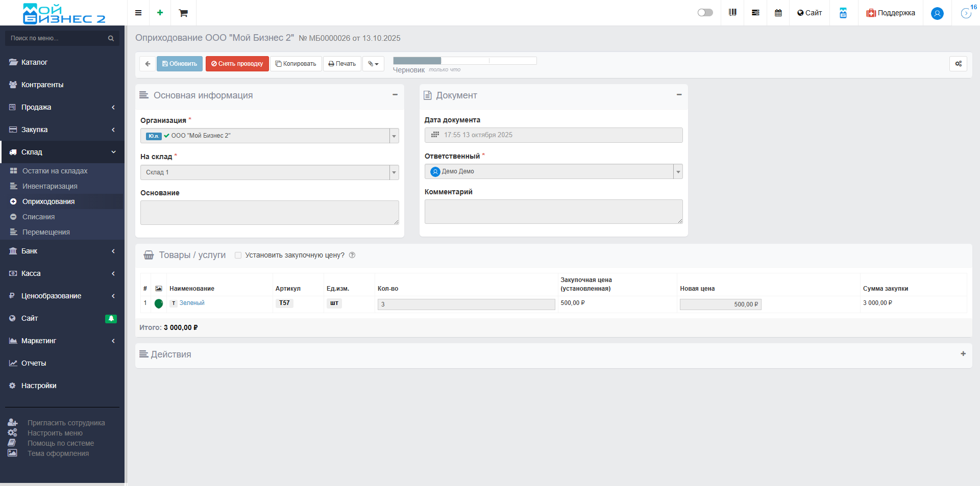This screenshot has width=980, height=486.
Task: Open the calendar icon in header
Action: (778, 13)
